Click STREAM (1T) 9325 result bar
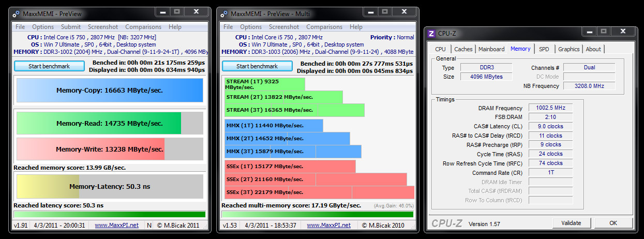This screenshot has width=644, height=239. click(x=265, y=84)
